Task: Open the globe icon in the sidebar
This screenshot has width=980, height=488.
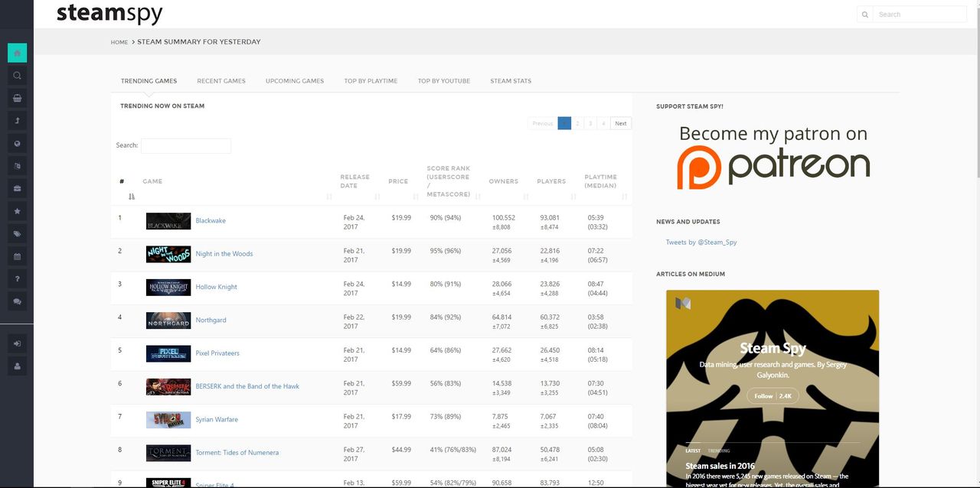Action: click(x=17, y=143)
